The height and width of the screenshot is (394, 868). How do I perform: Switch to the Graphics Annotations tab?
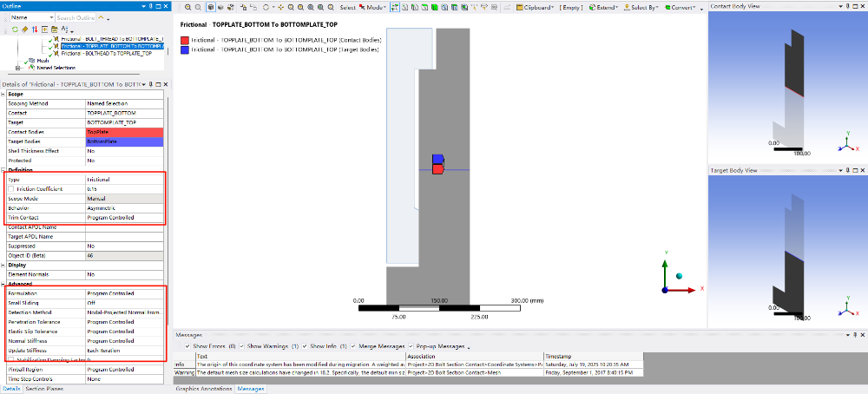(x=204, y=389)
